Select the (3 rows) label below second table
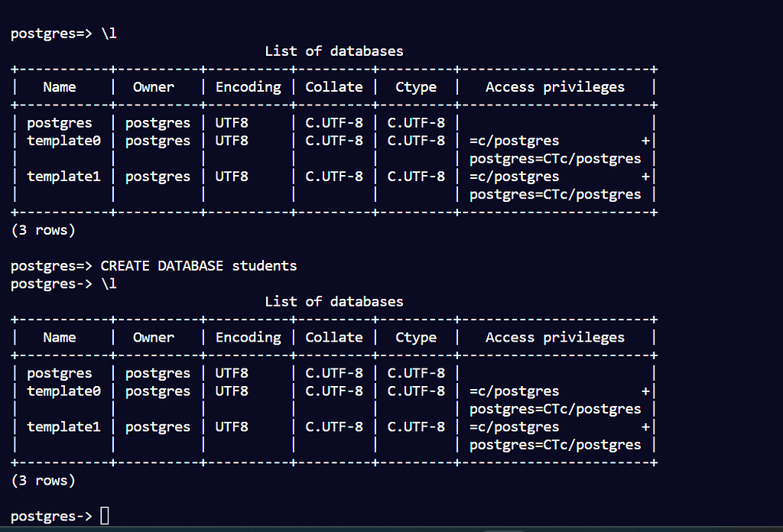 pyautogui.click(x=42, y=480)
